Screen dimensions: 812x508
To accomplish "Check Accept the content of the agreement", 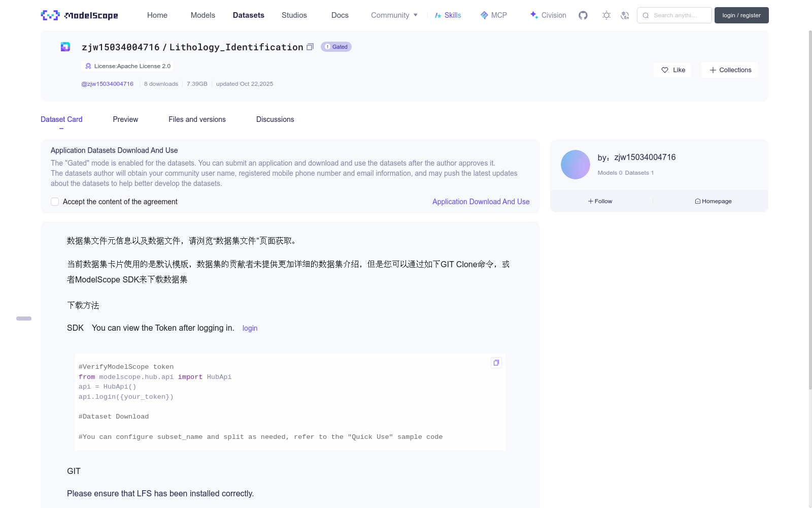I will tap(55, 202).
